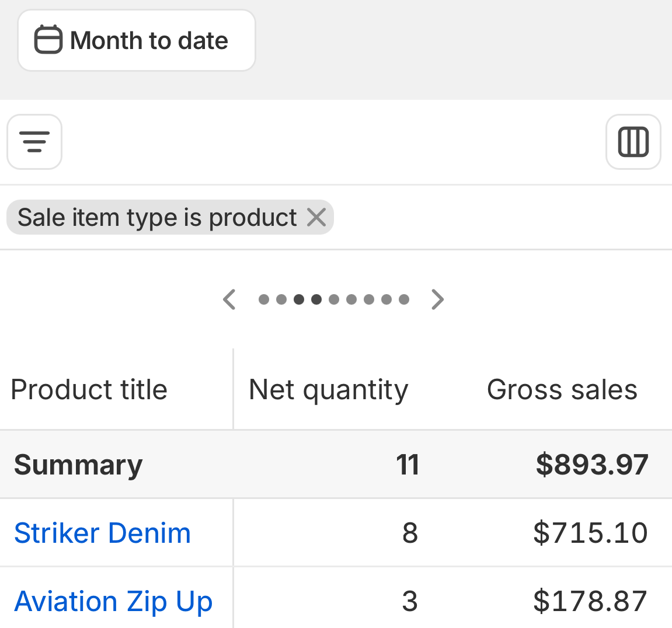The image size is (672, 628).
Task: Open the Striker Denim product link
Action: (x=102, y=533)
